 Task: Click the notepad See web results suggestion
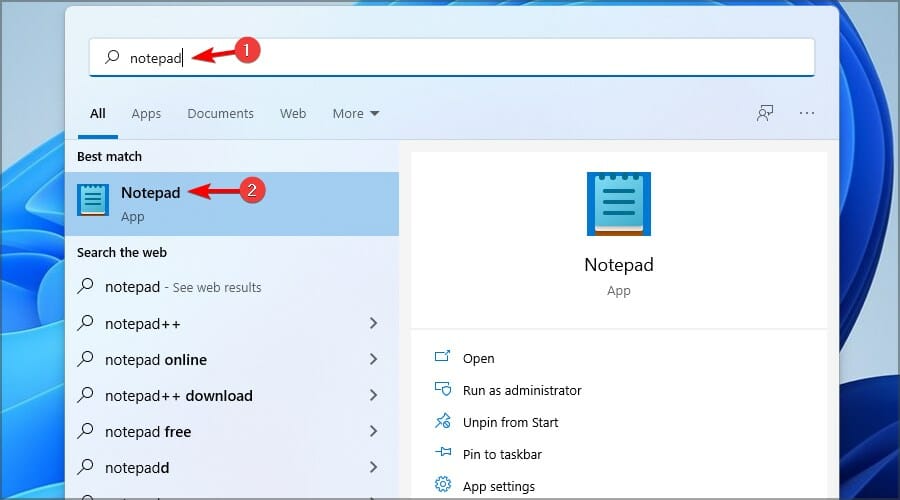coord(183,287)
